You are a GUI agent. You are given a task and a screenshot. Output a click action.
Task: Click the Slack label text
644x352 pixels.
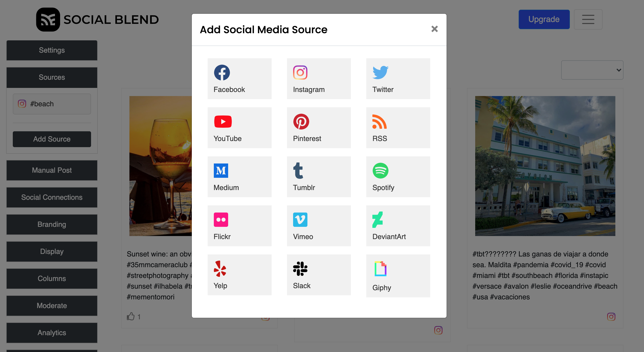pyautogui.click(x=302, y=286)
